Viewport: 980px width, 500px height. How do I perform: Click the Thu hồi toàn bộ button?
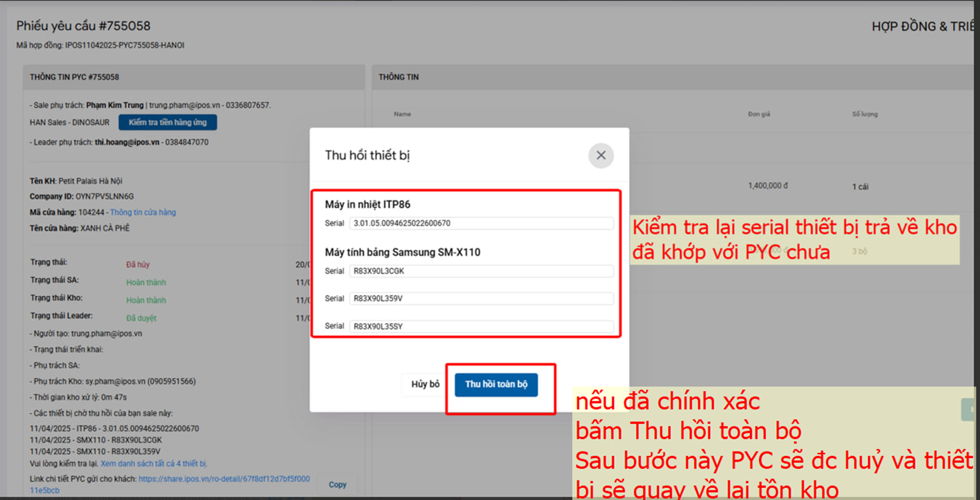[496, 384]
